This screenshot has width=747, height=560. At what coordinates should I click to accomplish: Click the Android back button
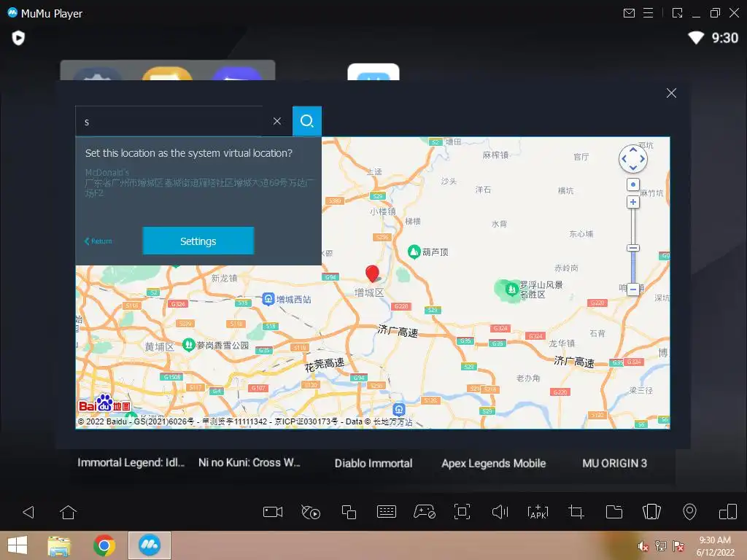coord(28,513)
